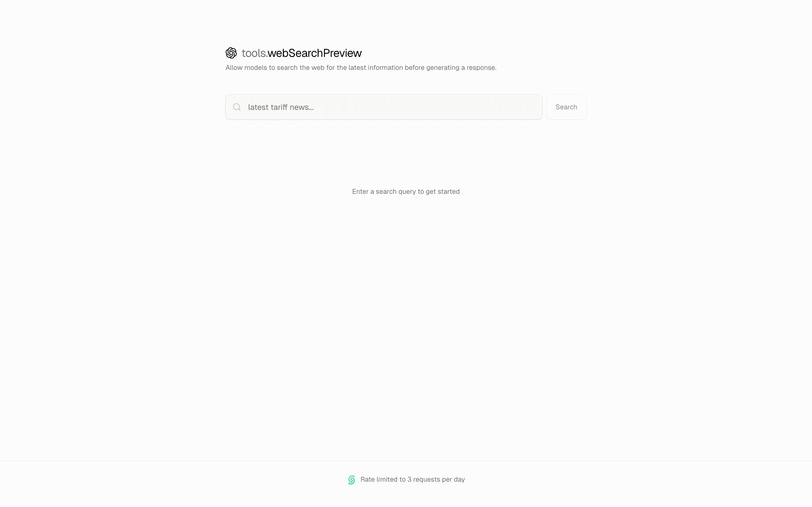Image resolution: width=812 pixels, height=507 pixels.
Task: Click the OpenAI logo beside the title
Action: 231,53
